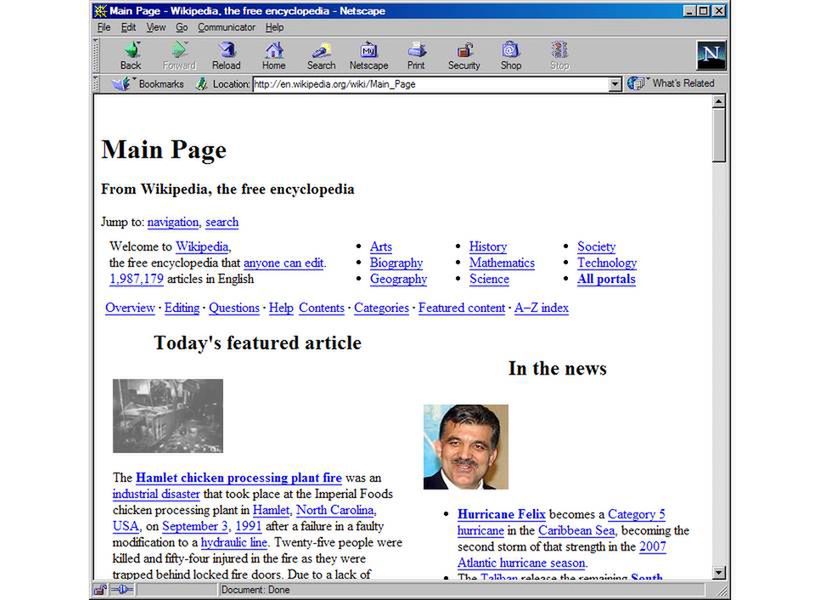Open the Wikipedia welcome link
The width and height of the screenshot is (821, 600).
click(x=202, y=247)
